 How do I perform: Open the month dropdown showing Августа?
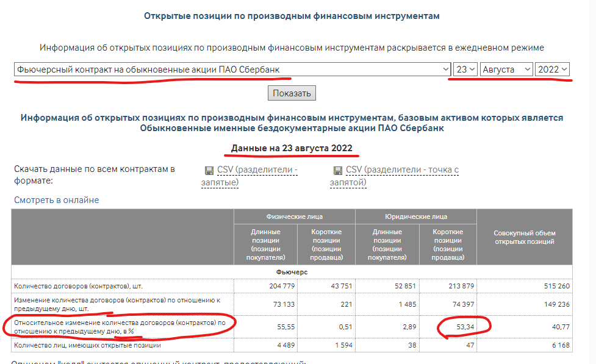click(x=506, y=70)
